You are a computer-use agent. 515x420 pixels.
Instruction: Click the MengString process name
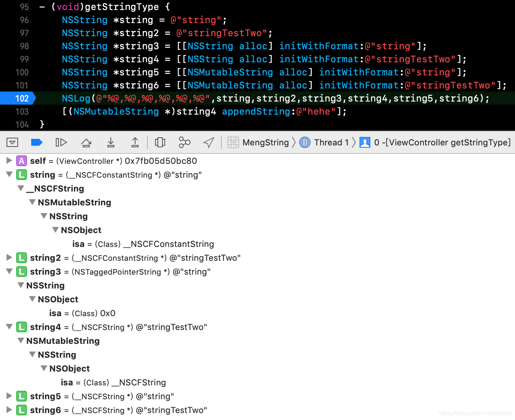point(266,142)
